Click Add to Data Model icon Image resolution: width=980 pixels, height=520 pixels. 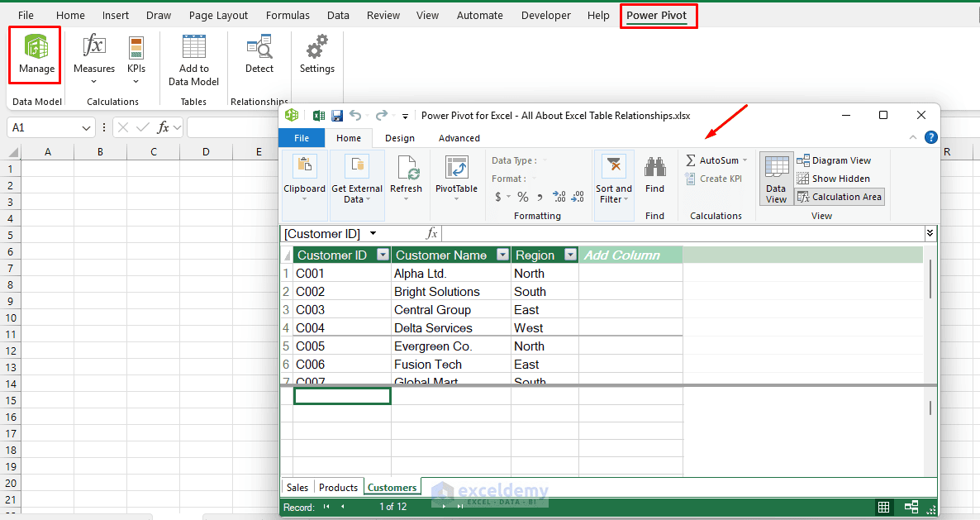point(193,47)
